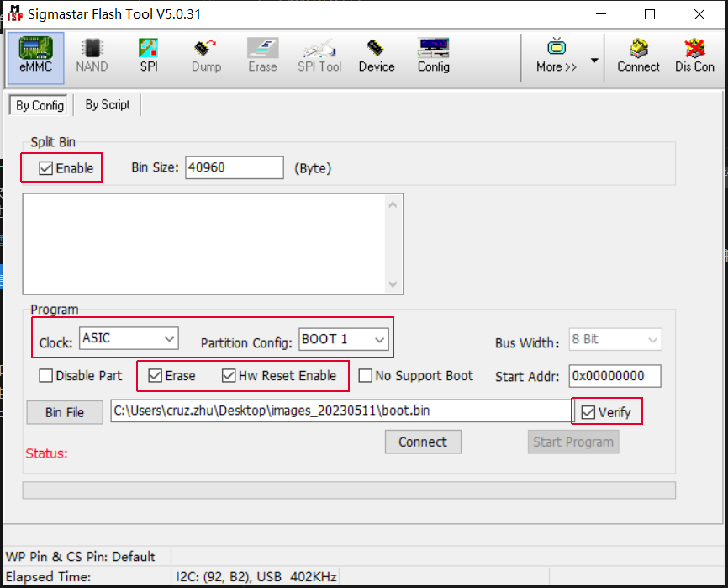Close the Sigmastar Flash Tool window
Image resolution: width=728 pixels, height=588 pixels.
coord(699,14)
